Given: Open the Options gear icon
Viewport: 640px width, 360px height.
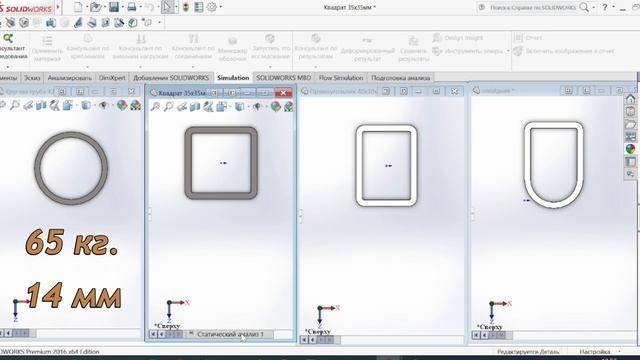Looking at the screenshot, I should (212, 7).
